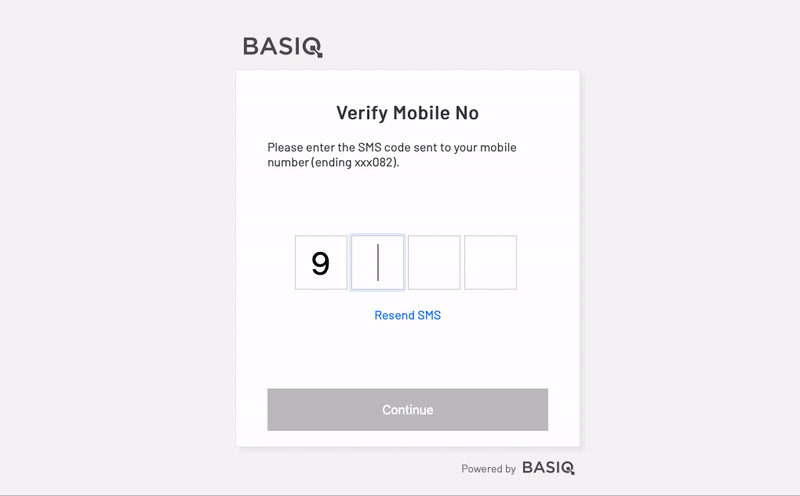
Task: Click the Verify Mobile No heading
Action: [408, 113]
